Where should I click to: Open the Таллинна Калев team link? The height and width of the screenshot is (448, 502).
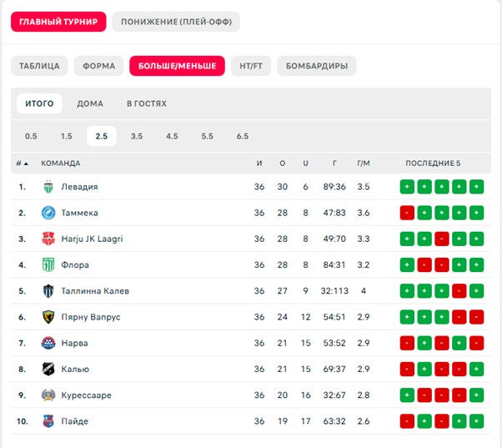click(x=95, y=291)
